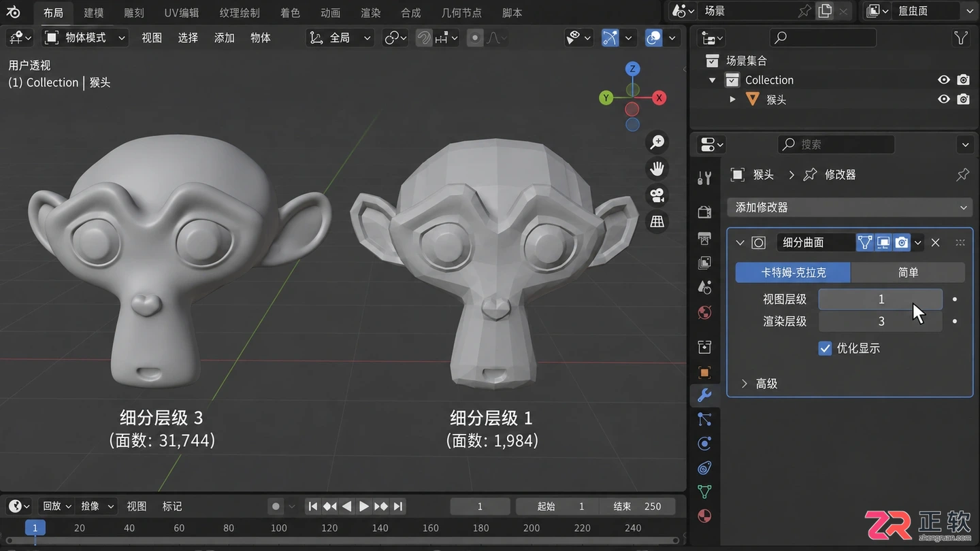This screenshot has height=551, width=980.
Task: Click the properties editor search field
Action: (836, 144)
